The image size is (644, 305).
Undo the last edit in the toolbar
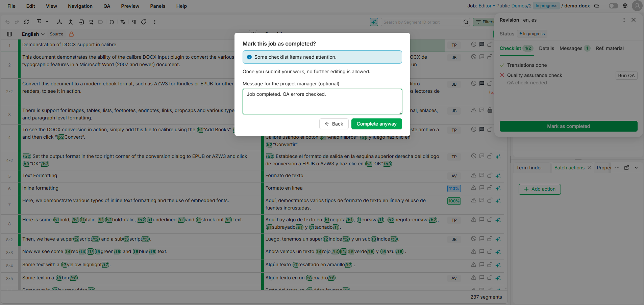point(7,22)
